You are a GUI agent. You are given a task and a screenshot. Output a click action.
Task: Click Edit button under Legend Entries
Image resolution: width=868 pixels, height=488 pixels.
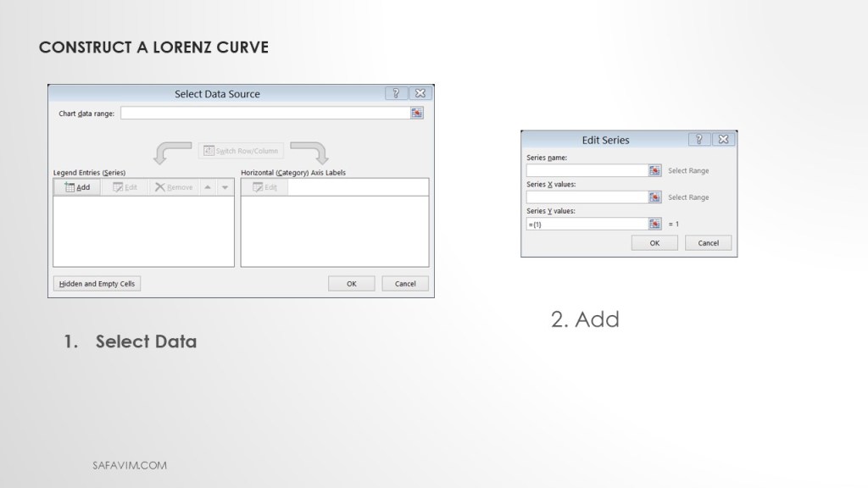click(x=125, y=187)
